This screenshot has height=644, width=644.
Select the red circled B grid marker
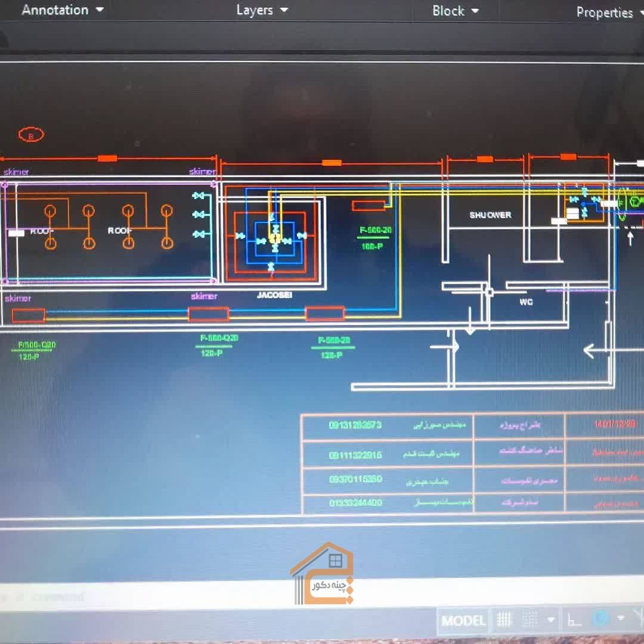point(32,135)
